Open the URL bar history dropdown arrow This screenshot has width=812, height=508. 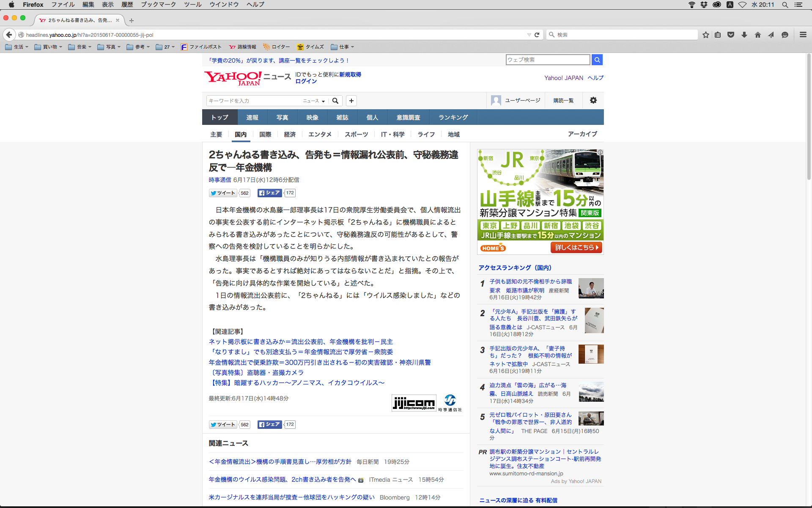point(529,35)
